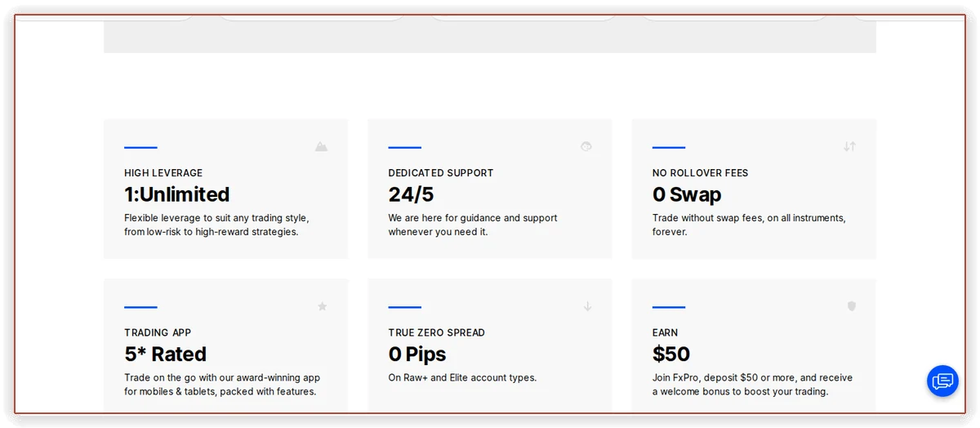Click the TRUE ZERO SPREAD label
Screen dimensions: 980x428
(x=437, y=333)
